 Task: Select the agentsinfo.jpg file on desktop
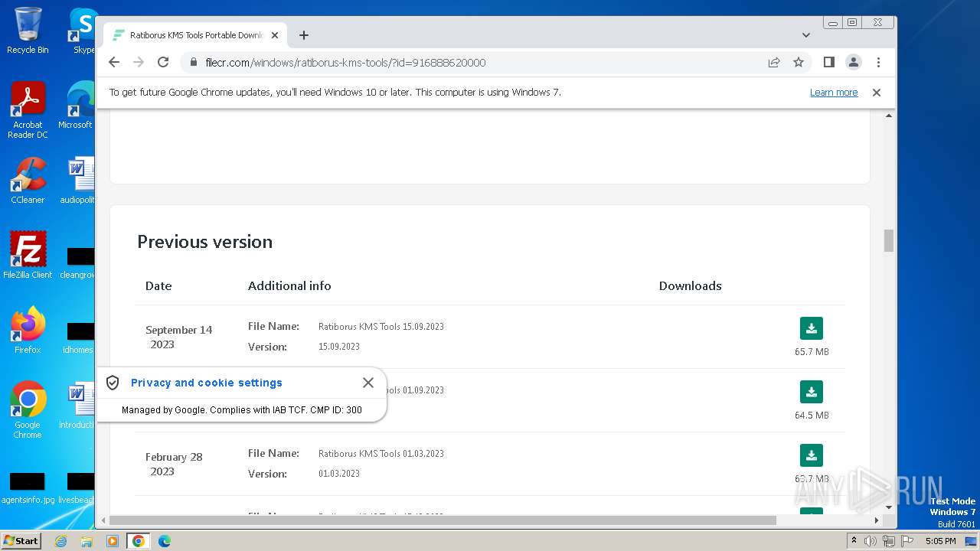click(x=28, y=490)
